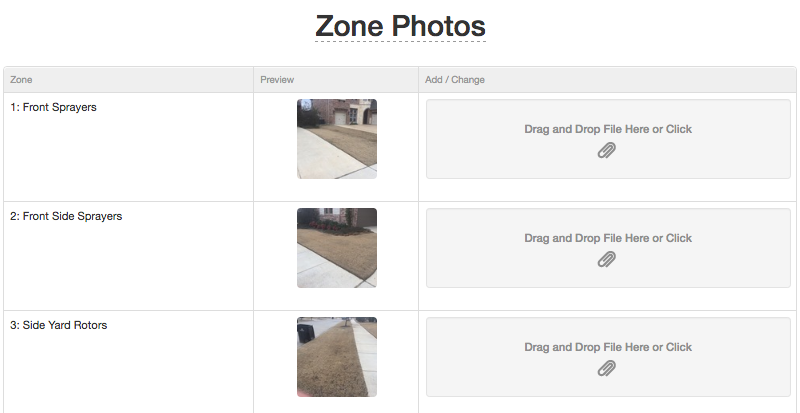Click the Add / Change column header
800x413 pixels.
point(455,80)
